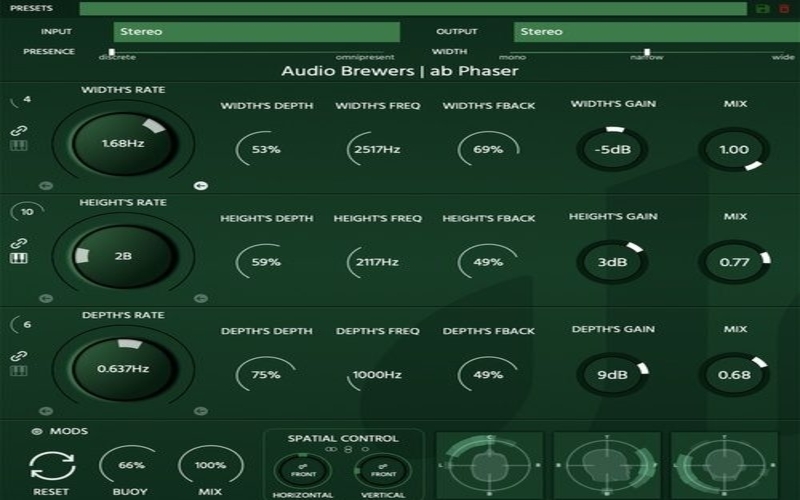Click the Width's Depth 53% knob
The width and height of the screenshot is (800, 500).
pyautogui.click(x=266, y=149)
